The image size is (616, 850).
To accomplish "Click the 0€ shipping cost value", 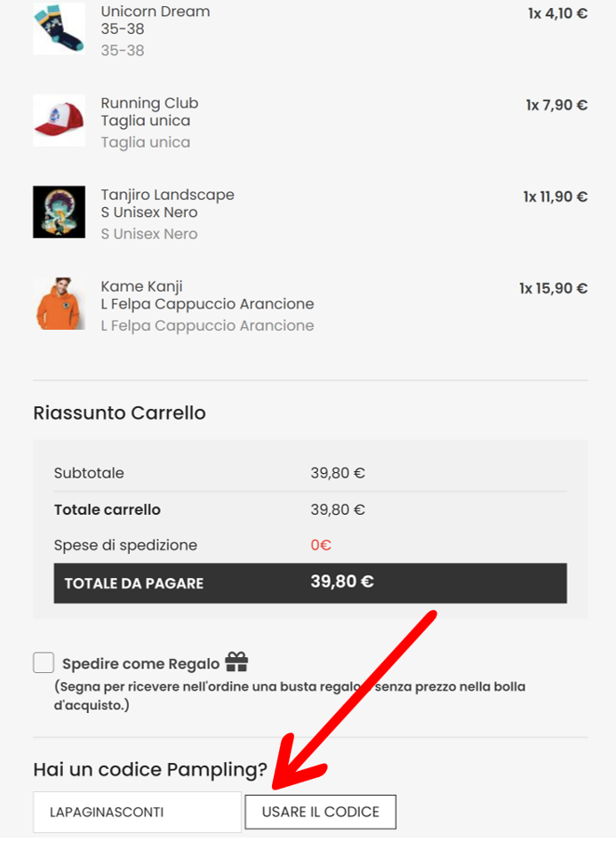I will point(321,545).
